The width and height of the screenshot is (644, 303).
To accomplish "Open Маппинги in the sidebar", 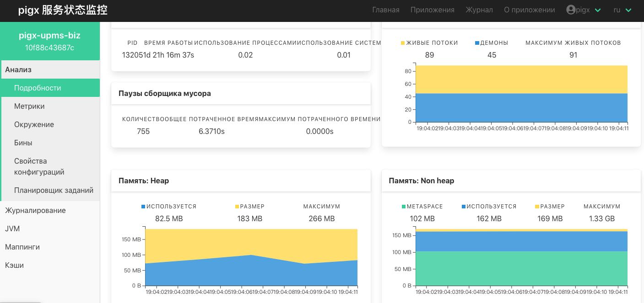I will [x=50, y=247].
